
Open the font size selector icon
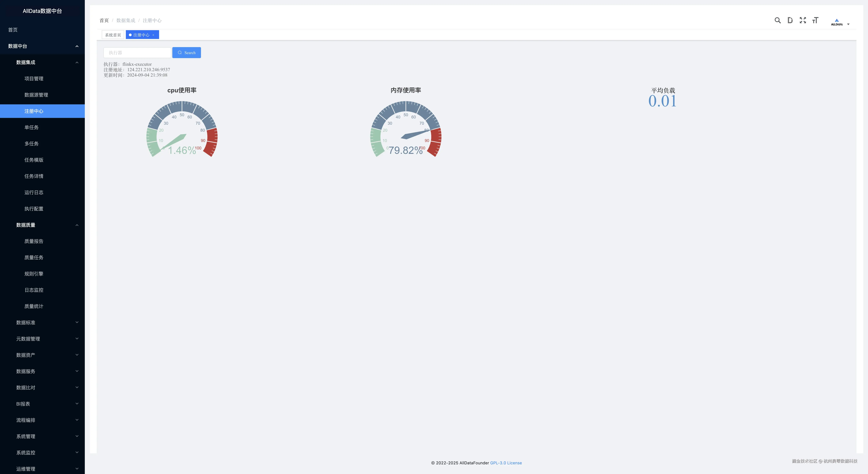pos(815,20)
